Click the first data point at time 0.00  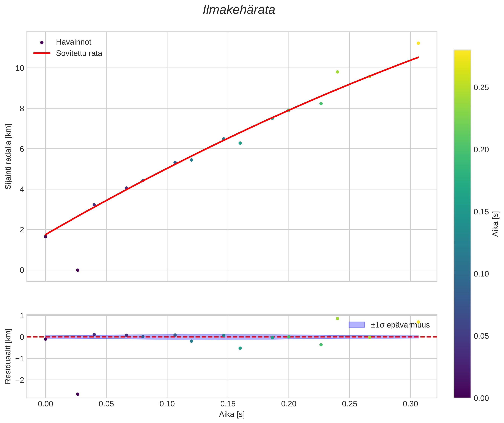tap(45, 237)
